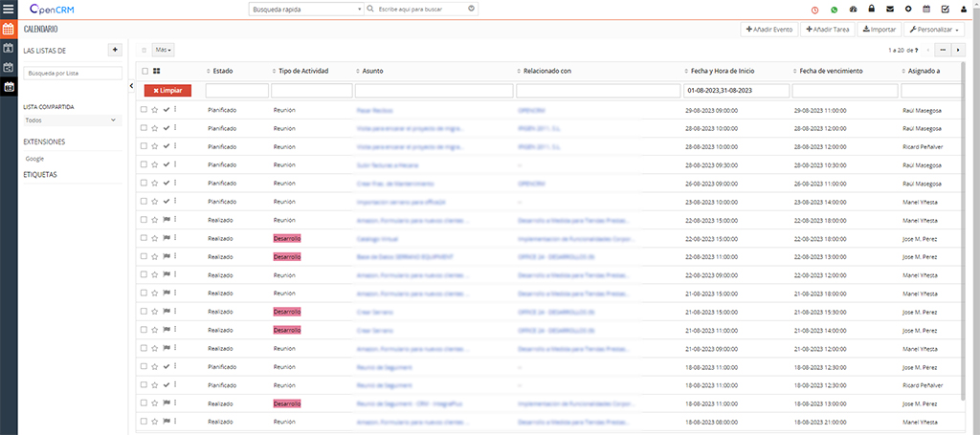Click the WhatsApp icon in top bar

click(x=835, y=10)
